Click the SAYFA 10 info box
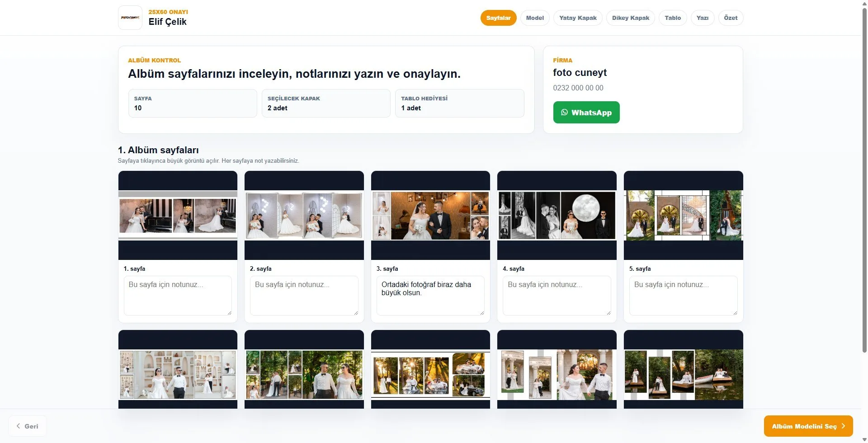The width and height of the screenshot is (868, 443). click(193, 103)
